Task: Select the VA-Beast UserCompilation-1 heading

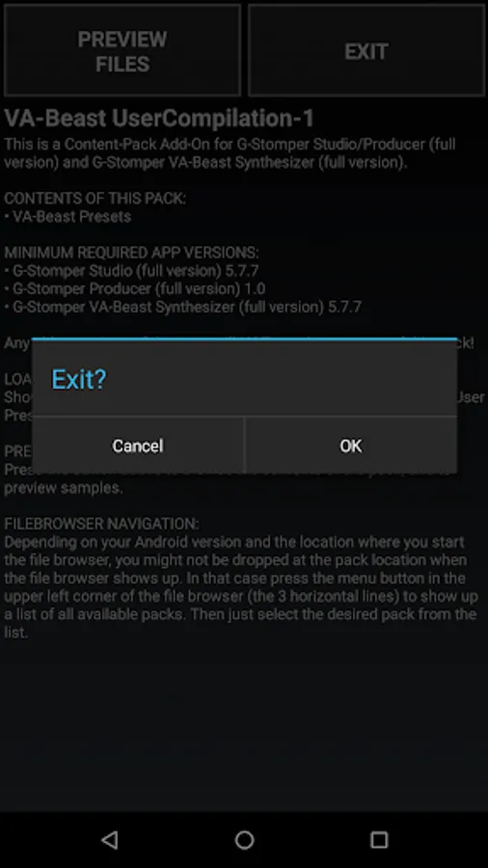Action: tap(159, 119)
